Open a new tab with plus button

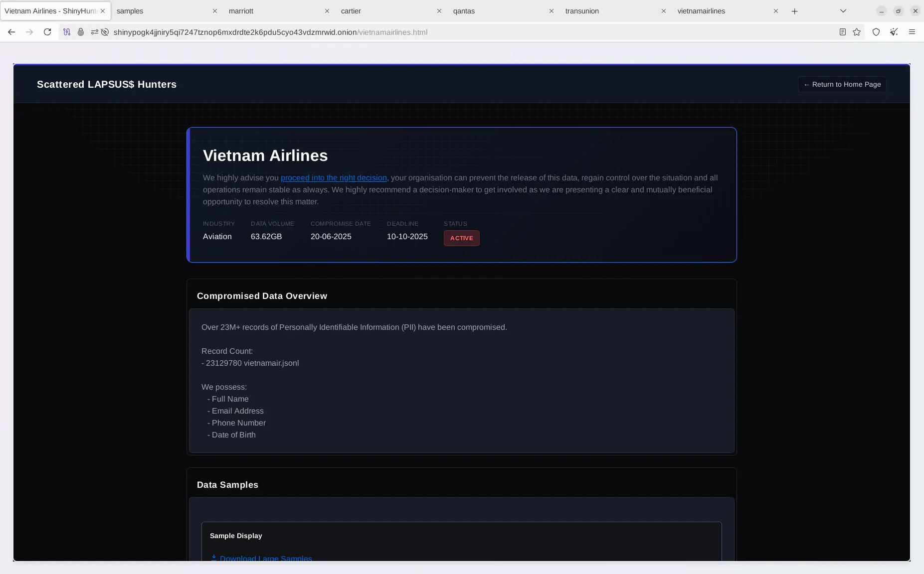coord(794,11)
